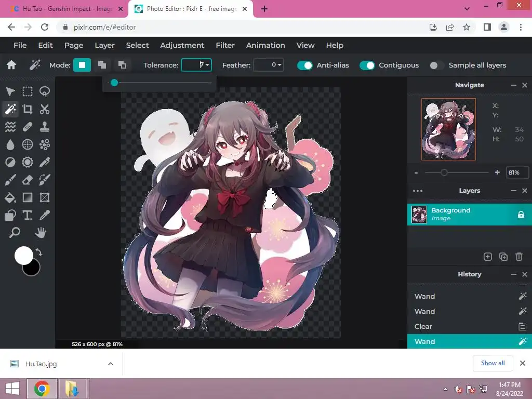Collapse the Navigate panel
Viewport: 532px width, 399px height.
(514, 85)
